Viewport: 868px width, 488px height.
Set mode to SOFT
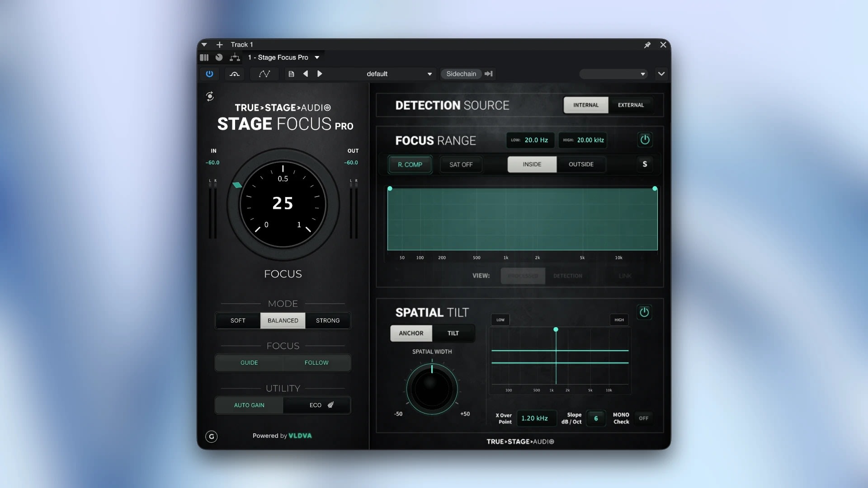238,321
